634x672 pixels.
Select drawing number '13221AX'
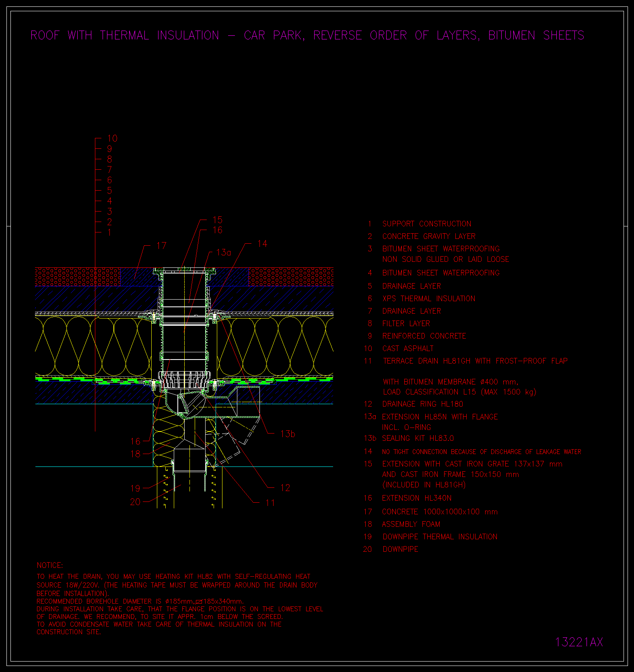(579, 642)
